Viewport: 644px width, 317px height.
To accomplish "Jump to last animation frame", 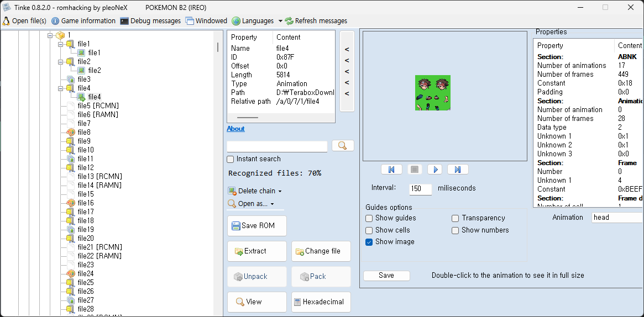I will (x=458, y=170).
